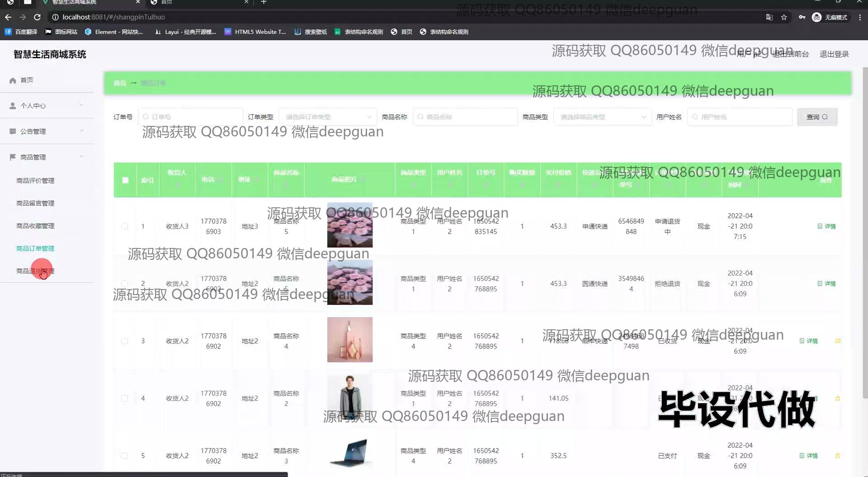Screen dimensions: 868x477
Task: Click the home icon beside 首页 in sidebar
Action: [13, 80]
